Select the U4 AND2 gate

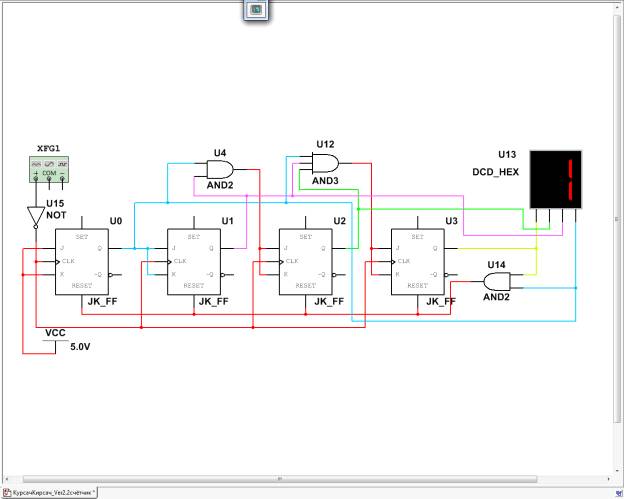(x=220, y=168)
